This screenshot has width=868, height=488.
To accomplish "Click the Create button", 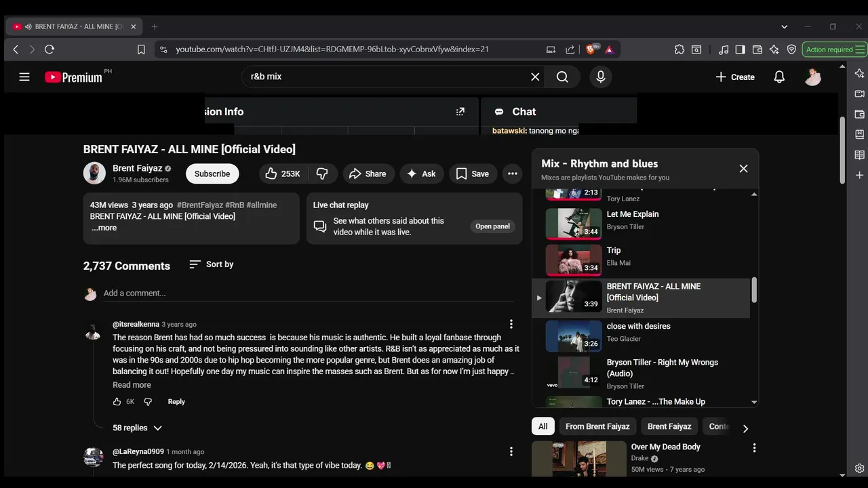I will pyautogui.click(x=735, y=77).
